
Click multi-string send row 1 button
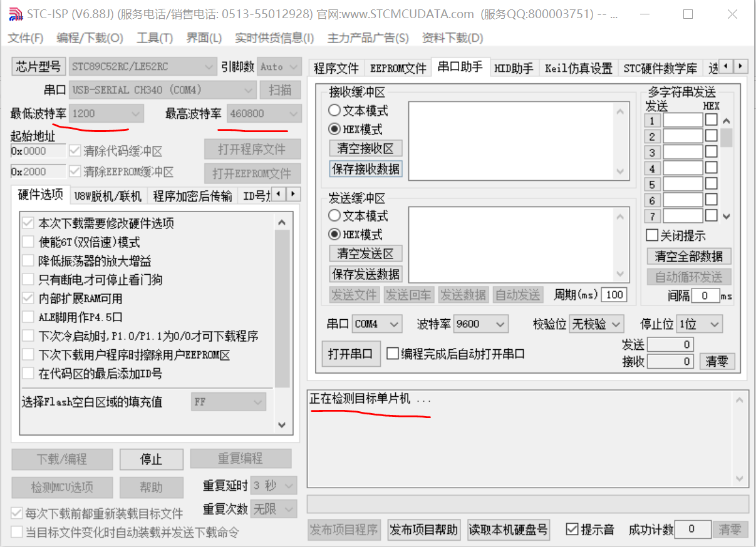point(652,121)
